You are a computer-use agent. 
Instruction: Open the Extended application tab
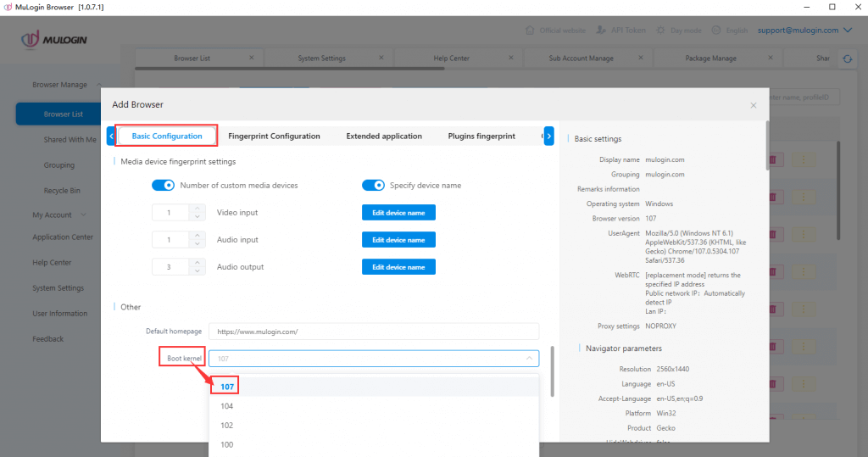(x=384, y=136)
